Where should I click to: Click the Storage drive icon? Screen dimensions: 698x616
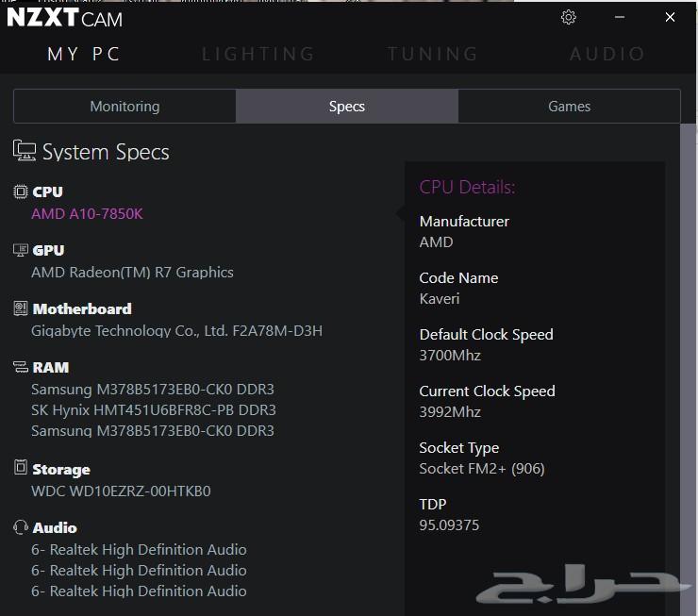[x=21, y=467]
